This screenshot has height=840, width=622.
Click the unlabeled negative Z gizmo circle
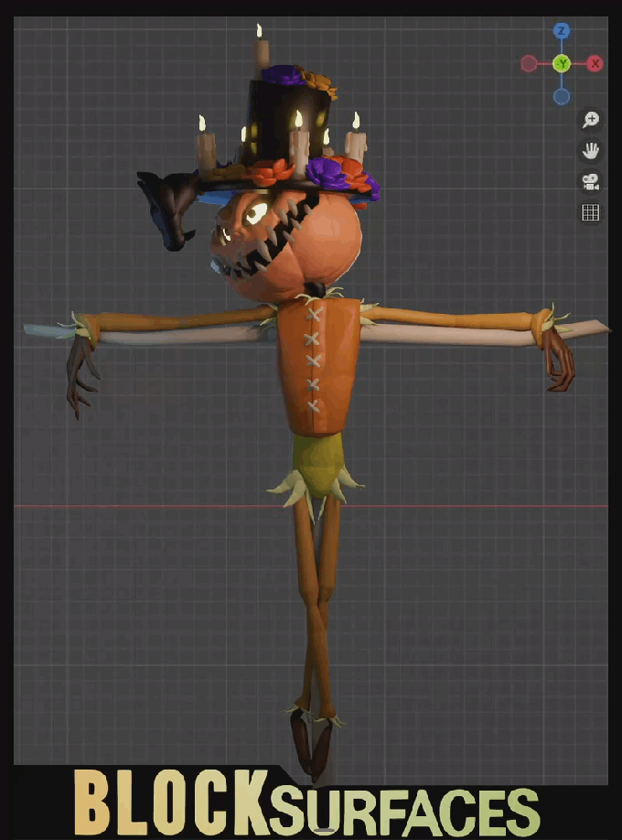click(x=562, y=96)
